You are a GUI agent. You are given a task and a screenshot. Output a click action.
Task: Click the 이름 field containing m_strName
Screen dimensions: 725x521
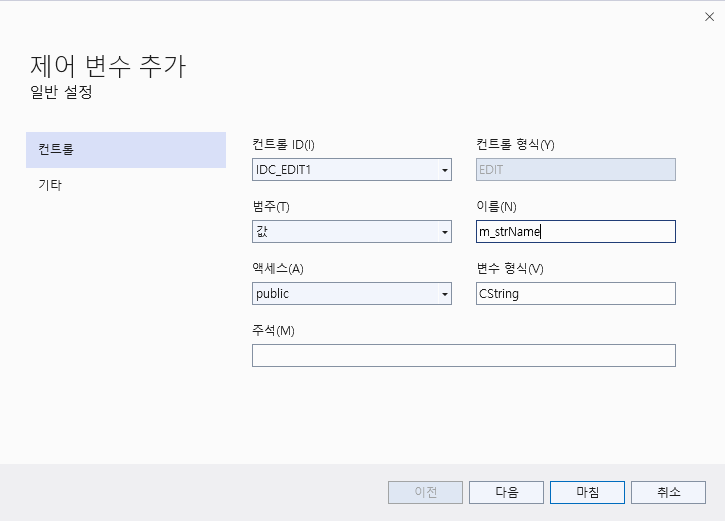576,232
